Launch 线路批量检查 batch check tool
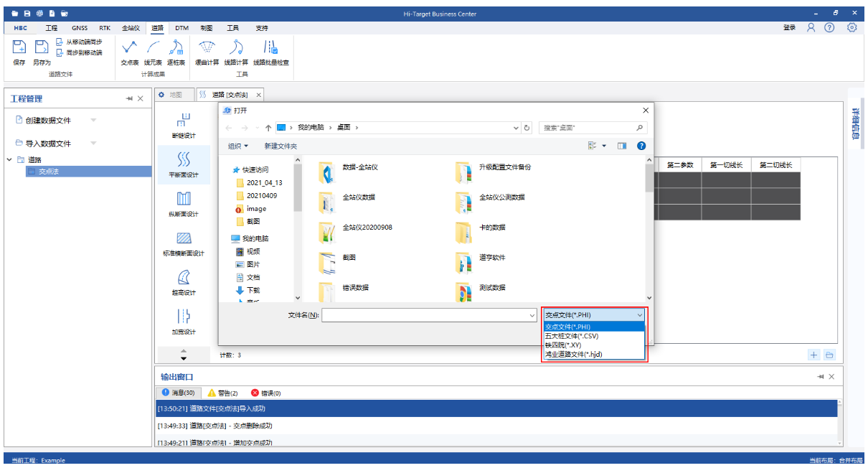Screen dimensions: 868x468 coord(270,49)
